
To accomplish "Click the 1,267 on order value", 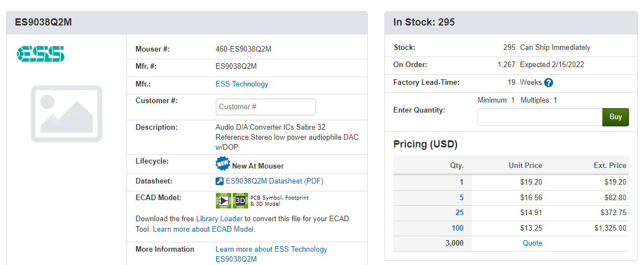I will pyautogui.click(x=506, y=65).
